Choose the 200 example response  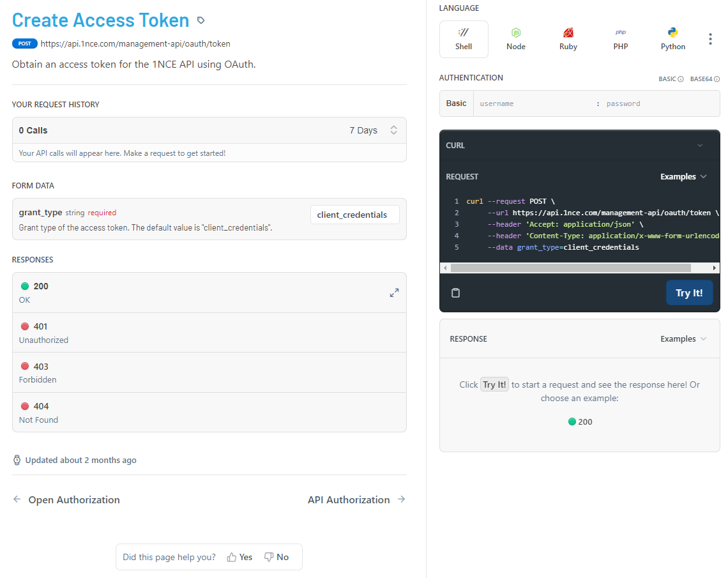click(580, 422)
